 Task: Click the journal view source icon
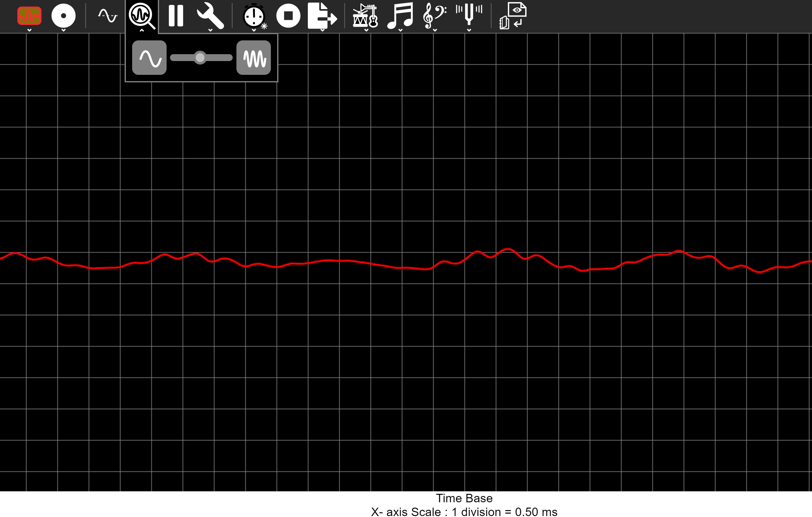coord(513,16)
